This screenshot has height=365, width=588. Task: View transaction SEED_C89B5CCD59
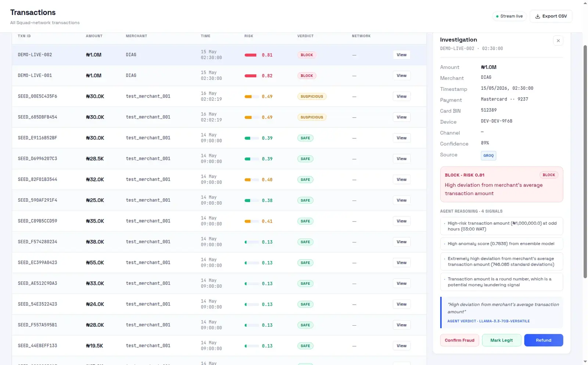(x=401, y=221)
